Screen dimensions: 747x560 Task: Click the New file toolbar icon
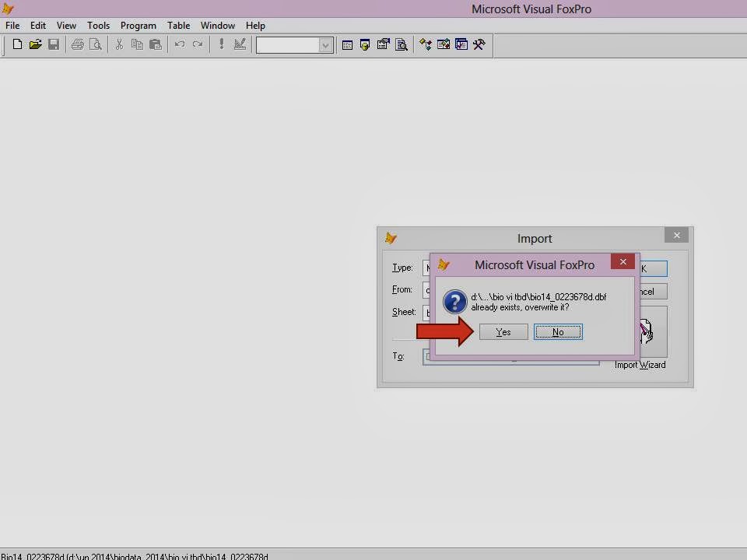tap(17, 45)
